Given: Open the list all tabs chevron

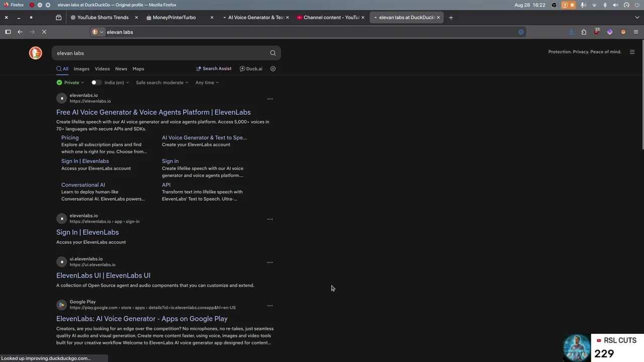Looking at the screenshot, I should (637, 18).
